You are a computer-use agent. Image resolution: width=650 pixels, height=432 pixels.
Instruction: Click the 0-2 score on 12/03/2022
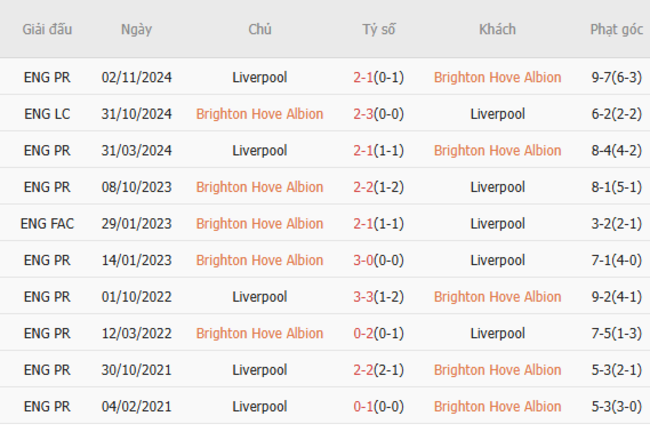click(x=363, y=333)
